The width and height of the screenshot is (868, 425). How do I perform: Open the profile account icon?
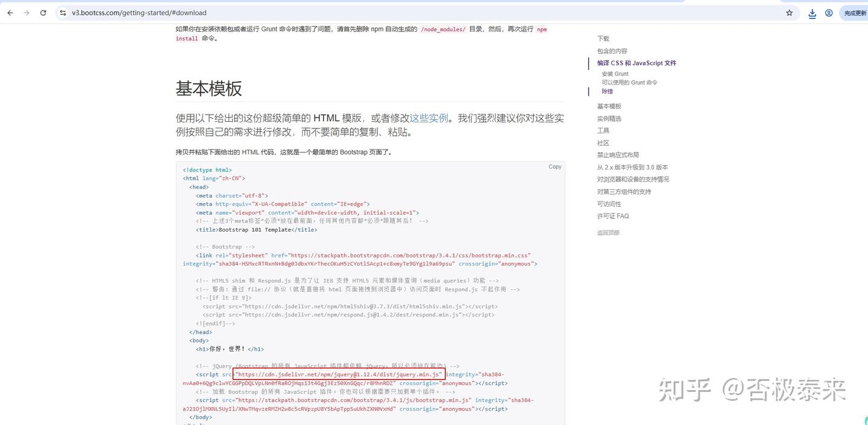coord(829,13)
